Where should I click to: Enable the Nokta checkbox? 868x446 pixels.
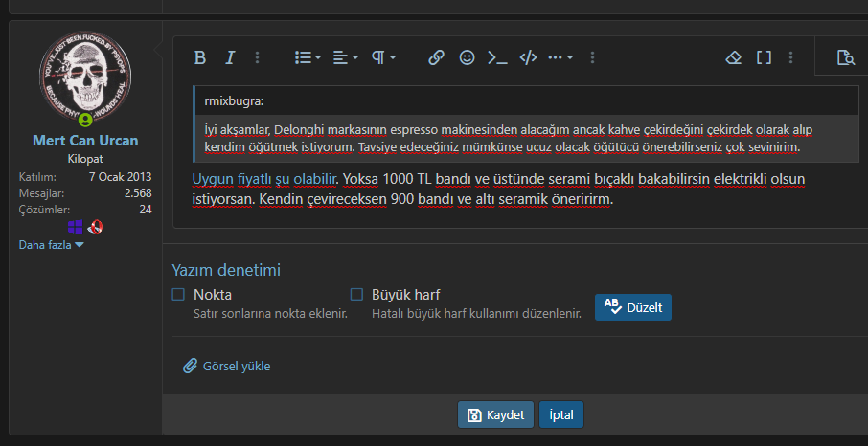[178, 295]
